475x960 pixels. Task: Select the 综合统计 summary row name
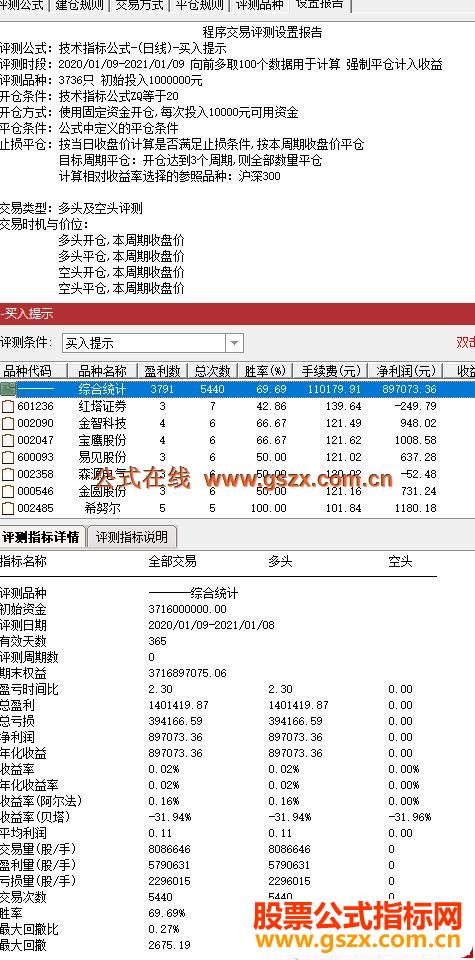[x=102, y=389]
